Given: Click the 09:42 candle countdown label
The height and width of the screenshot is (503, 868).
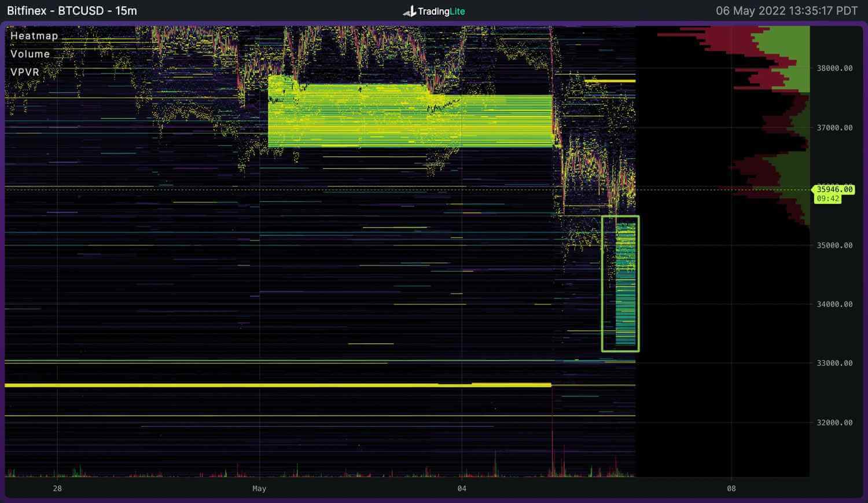Looking at the screenshot, I should coord(827,199).
